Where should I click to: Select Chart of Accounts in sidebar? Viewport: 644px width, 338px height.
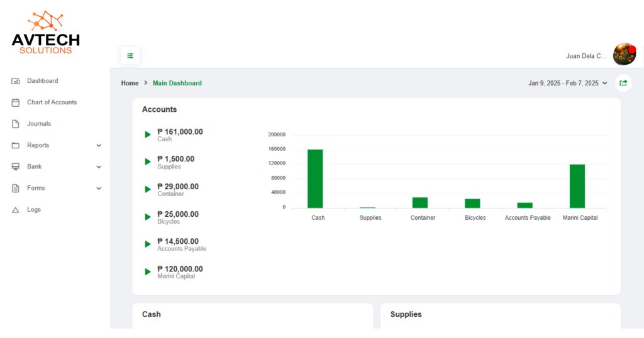[x=52, y=102]
